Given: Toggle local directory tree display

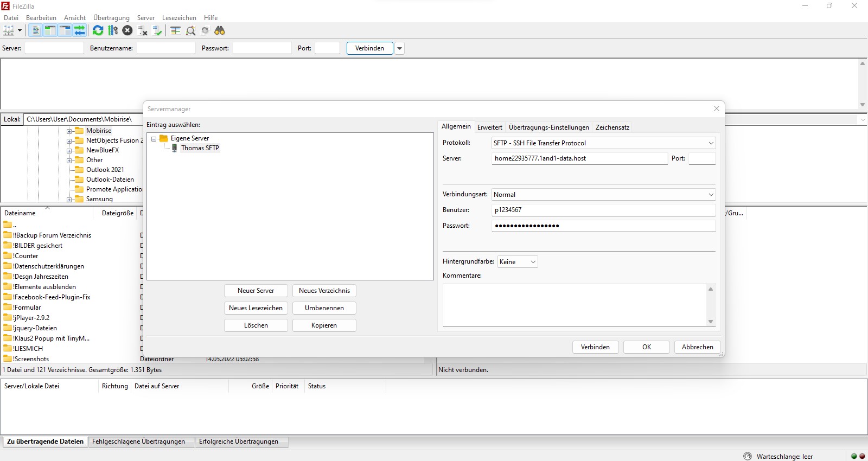Looking at the screenshot, I should coord(50,31).
